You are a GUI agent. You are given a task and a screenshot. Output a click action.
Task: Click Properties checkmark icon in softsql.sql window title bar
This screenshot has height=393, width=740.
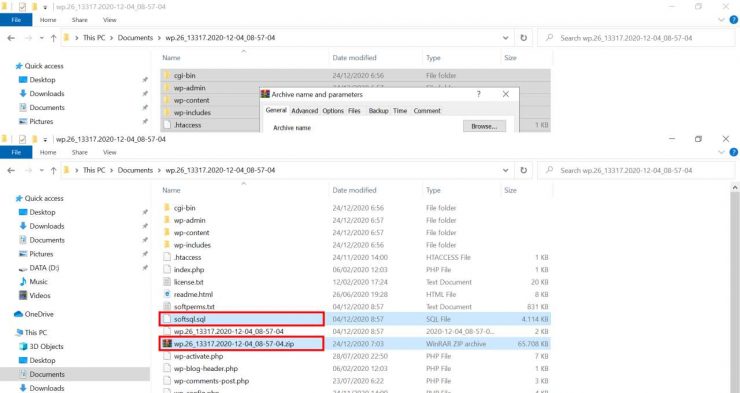click(22, 139)
